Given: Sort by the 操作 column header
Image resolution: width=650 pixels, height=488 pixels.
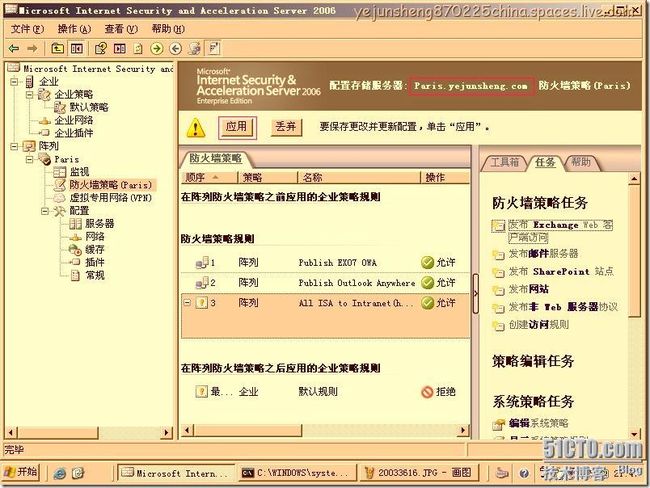Looking at the screenshot, I should tap(445, 177).
